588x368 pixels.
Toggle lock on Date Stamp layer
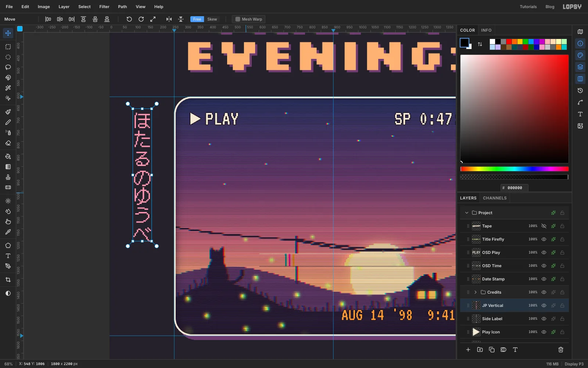point(562,279)
